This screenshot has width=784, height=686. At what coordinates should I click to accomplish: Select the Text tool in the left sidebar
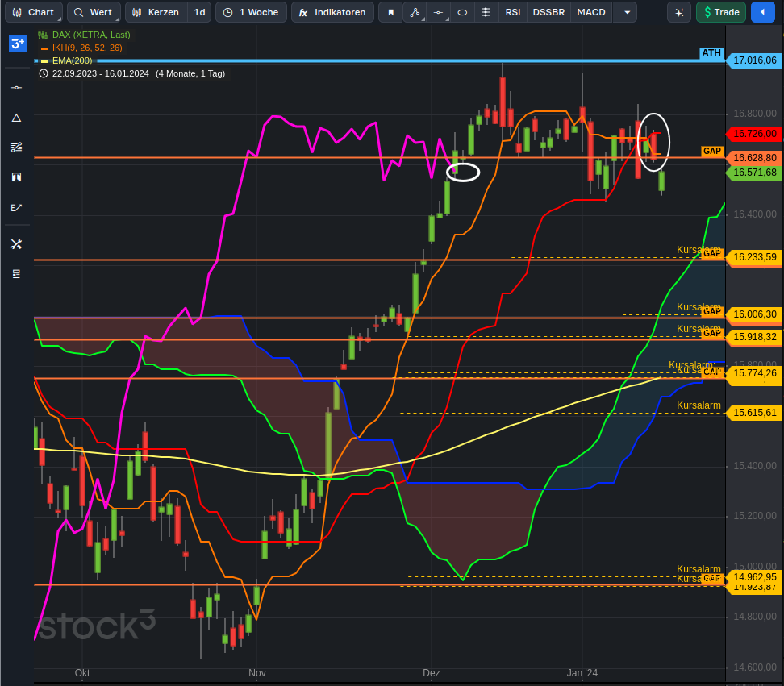pyautogui.click(x=16, y=177)
